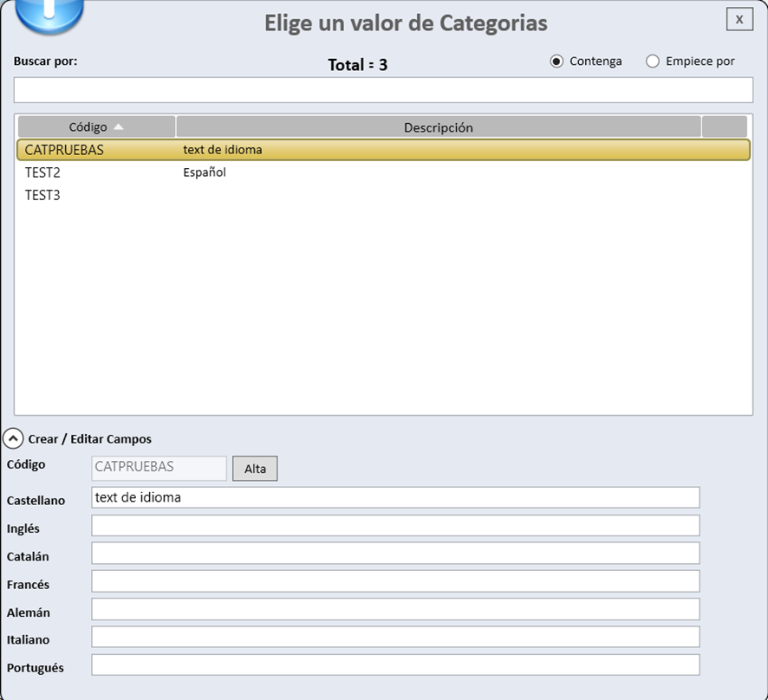Click the Código text field
This screenshot has width=768, height=700.
pyautogui.click(x=159, y=468)
